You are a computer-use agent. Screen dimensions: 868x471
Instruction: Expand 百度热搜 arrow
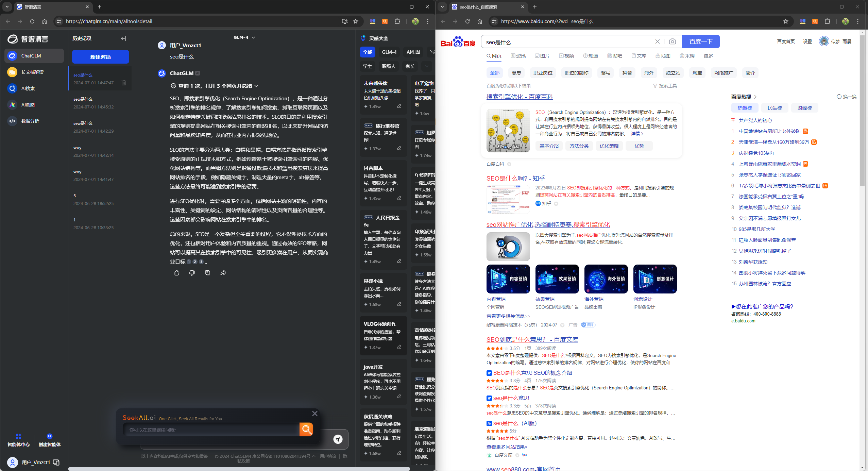755,97
